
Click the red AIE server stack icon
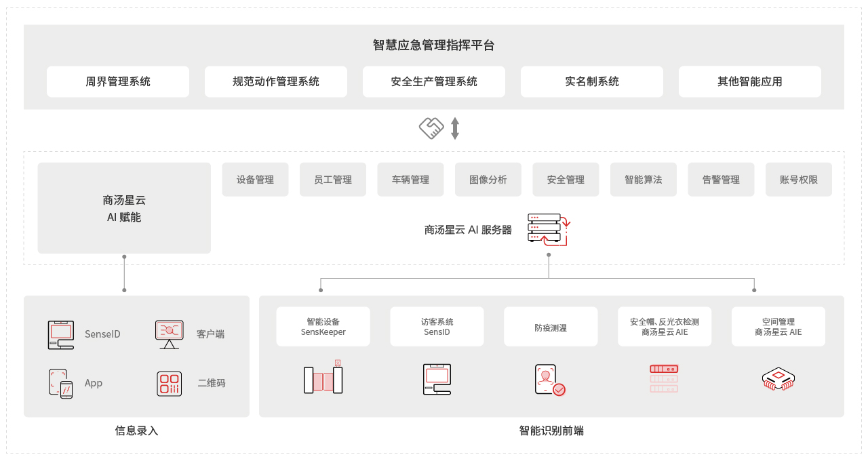click(664, 379)
